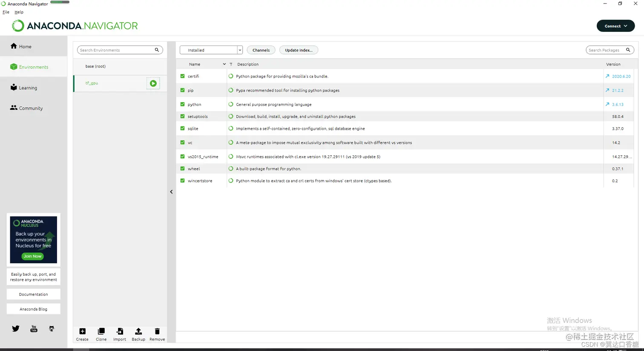Uncheck the vs2015_runtime package checkbox

[183, 157]
